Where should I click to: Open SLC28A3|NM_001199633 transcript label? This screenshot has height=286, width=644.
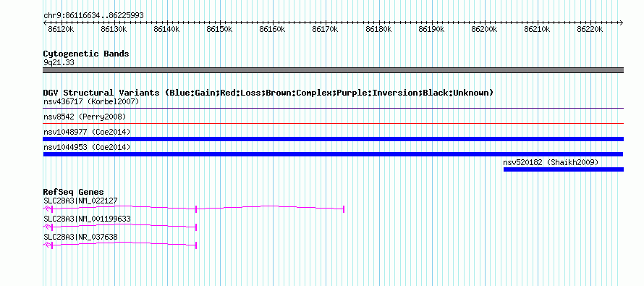tap(87, 219)
